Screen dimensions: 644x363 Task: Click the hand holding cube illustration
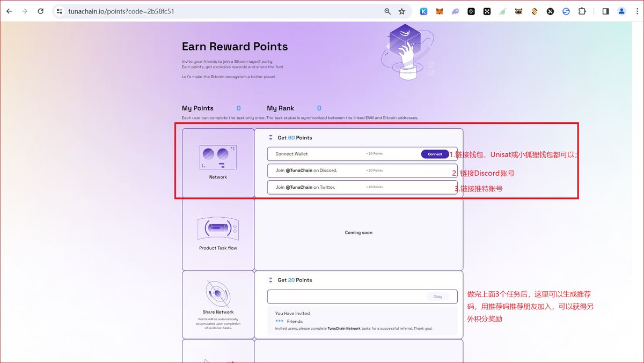(x=408, y=52)
